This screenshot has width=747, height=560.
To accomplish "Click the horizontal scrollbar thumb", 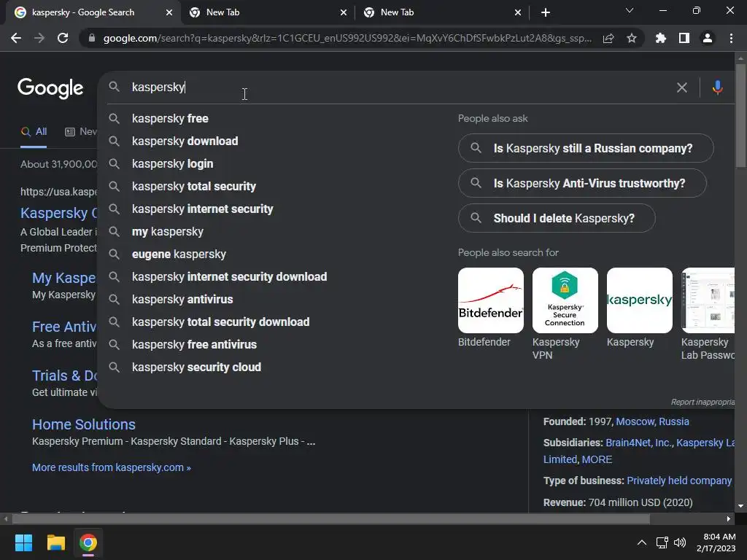I will (x=331, y=518).
